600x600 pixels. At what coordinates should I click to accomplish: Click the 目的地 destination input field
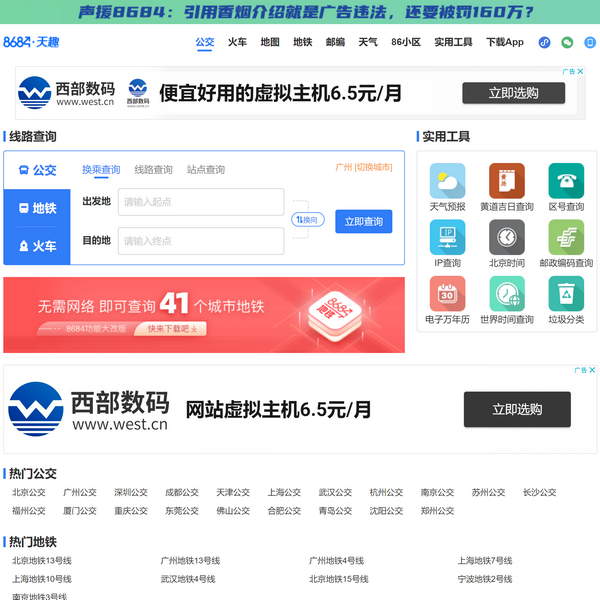[201, 241]
